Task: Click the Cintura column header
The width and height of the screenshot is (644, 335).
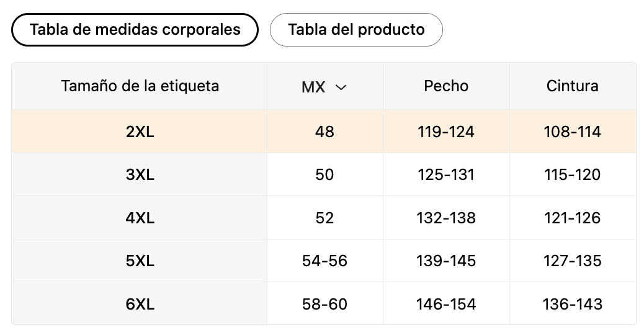Action: tap(572, 86)
